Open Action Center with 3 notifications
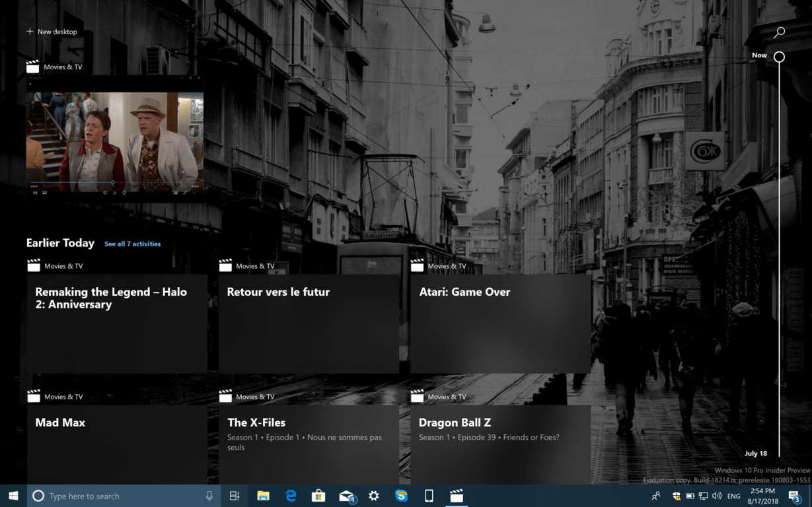The image size is (812, 507). click(795, 496)
